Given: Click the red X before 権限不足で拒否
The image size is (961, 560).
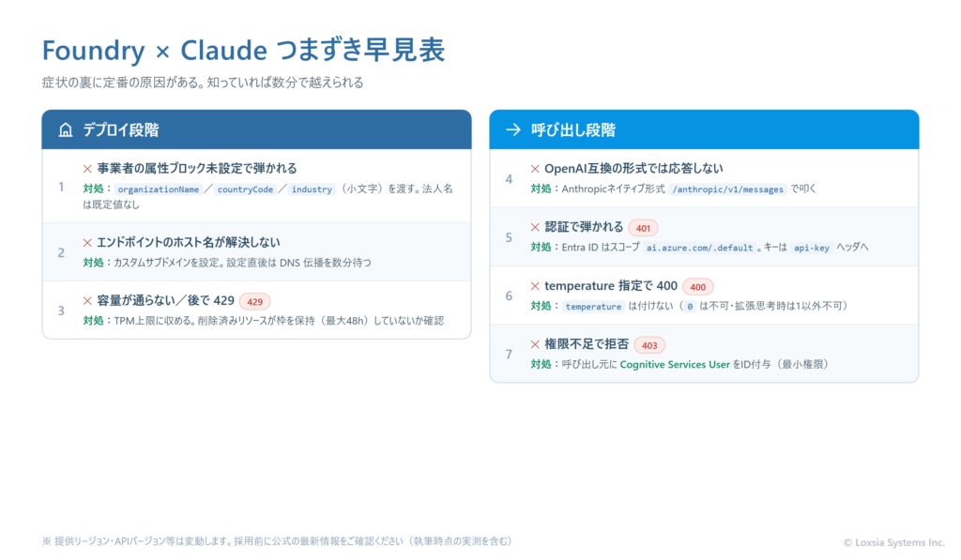Looking at the screenshot, I should [x=535, y=344].
